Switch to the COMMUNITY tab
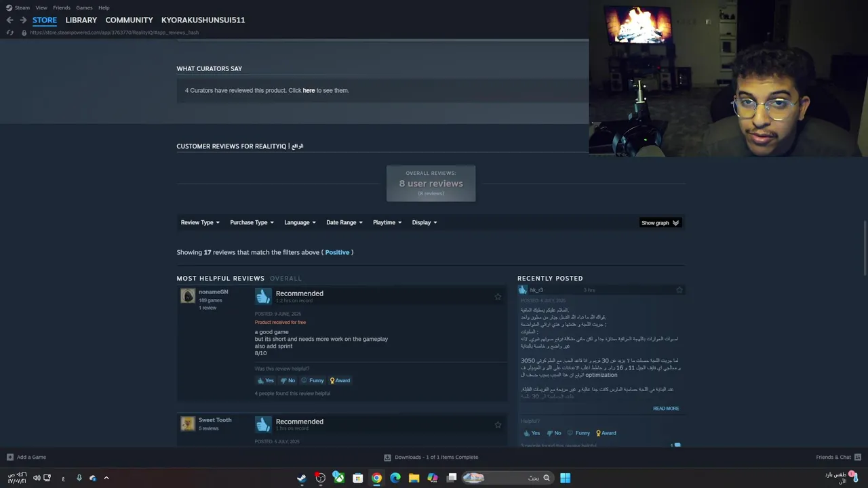The height and width of the screenshot is (488, 868). coord(129,20)
